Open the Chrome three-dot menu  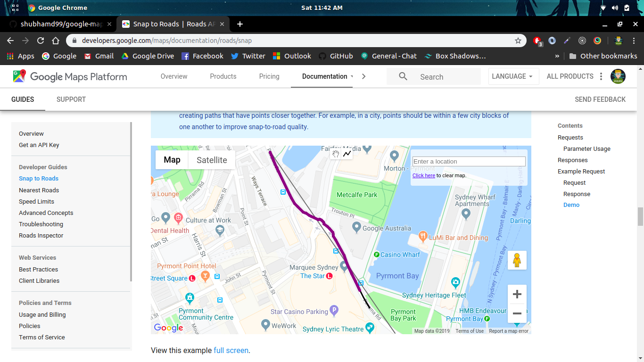point(634,41)
